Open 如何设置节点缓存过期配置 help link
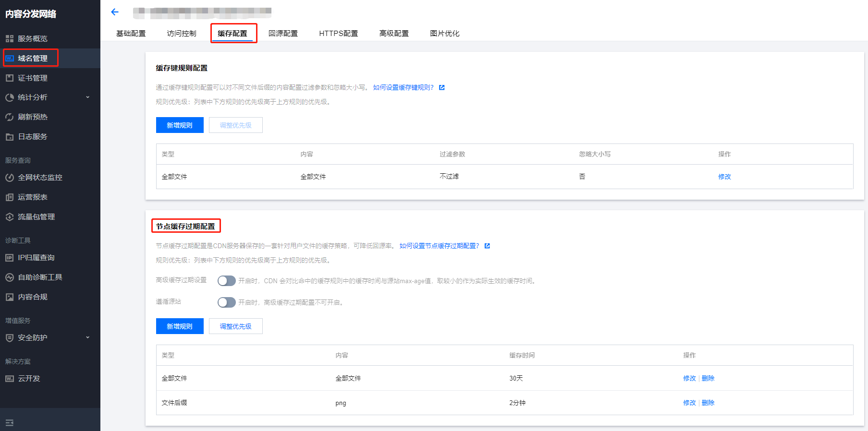This screenshot has width=868, height=431. [x=439, y=246]
